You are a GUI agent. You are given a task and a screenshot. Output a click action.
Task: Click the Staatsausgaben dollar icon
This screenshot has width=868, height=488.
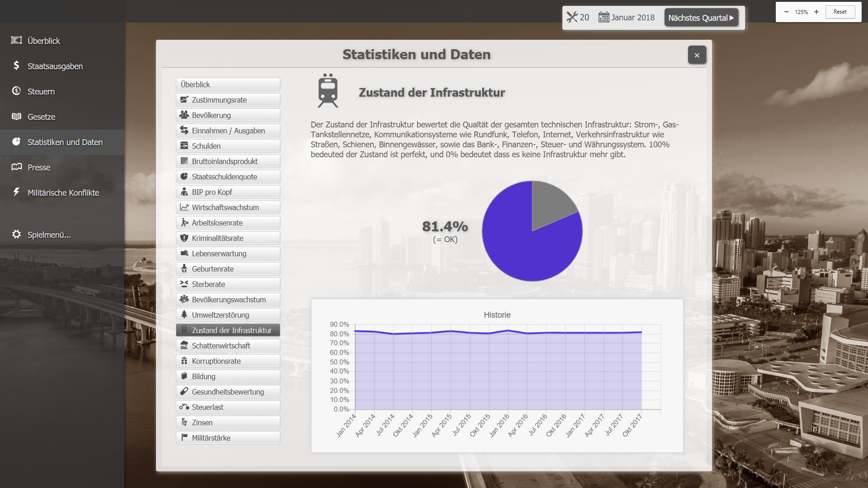[16, 66]
